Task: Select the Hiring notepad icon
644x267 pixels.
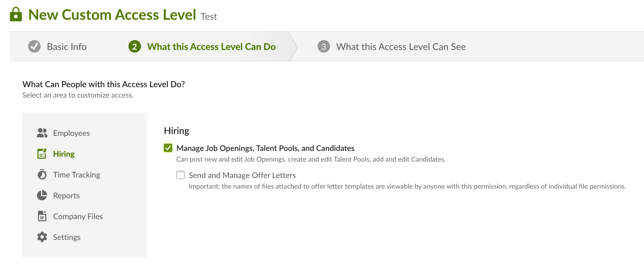Action: tap(42, 154)
